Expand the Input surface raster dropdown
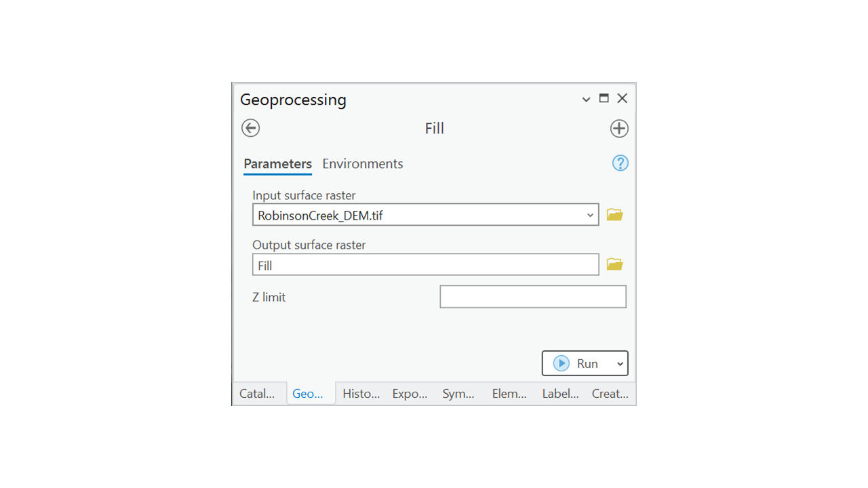 (x=590, y=216)
